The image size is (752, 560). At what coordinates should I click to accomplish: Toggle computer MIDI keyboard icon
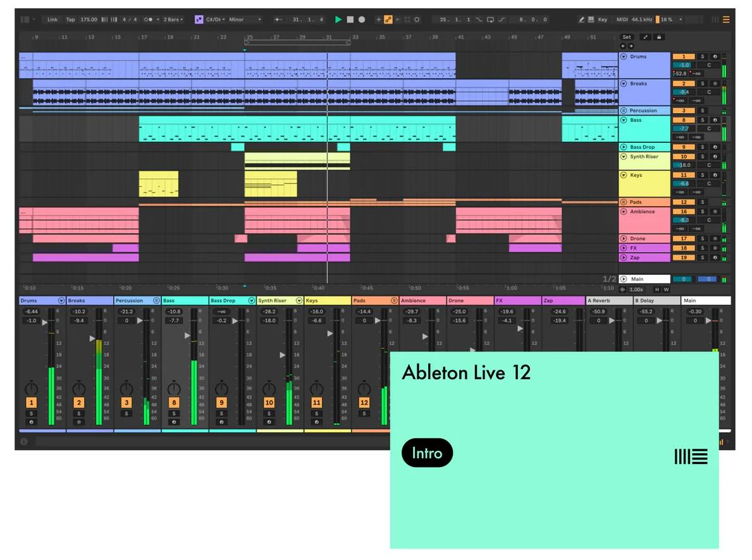point(591,20)
